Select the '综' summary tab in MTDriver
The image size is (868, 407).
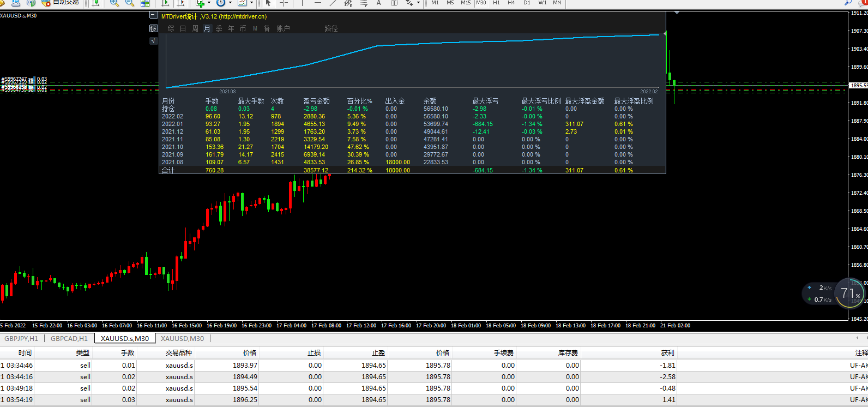pos(171,28)
